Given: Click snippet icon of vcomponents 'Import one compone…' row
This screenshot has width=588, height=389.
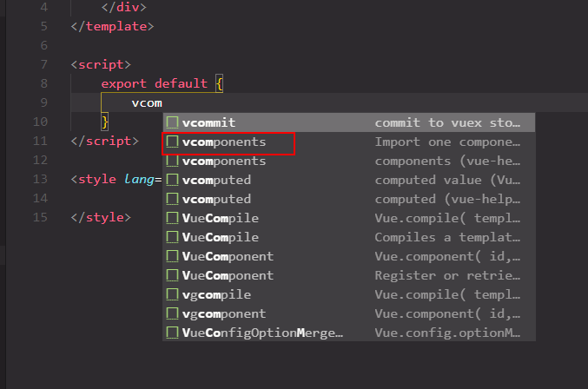Looking at the screenshot, I should [172, 142].
